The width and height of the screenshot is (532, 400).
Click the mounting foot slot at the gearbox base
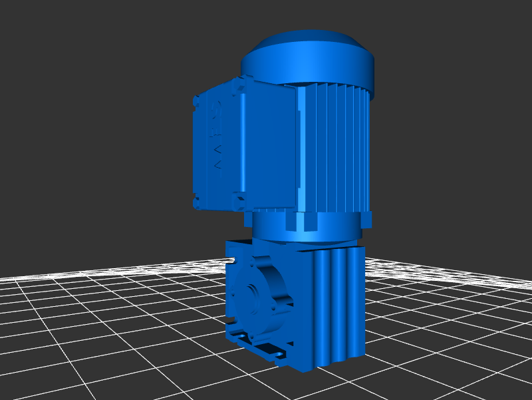269,348
